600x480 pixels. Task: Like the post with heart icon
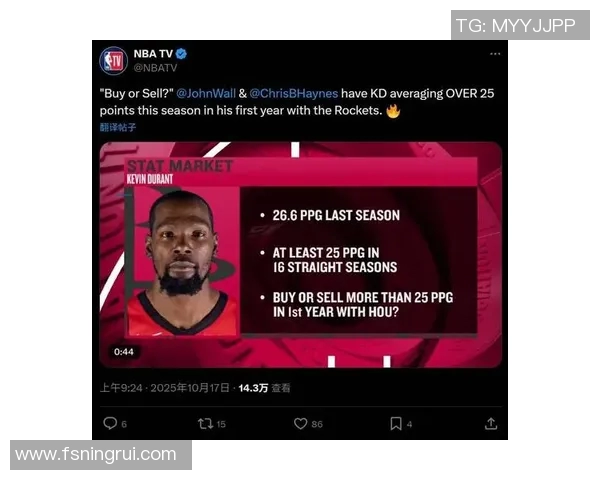point(300,423)
